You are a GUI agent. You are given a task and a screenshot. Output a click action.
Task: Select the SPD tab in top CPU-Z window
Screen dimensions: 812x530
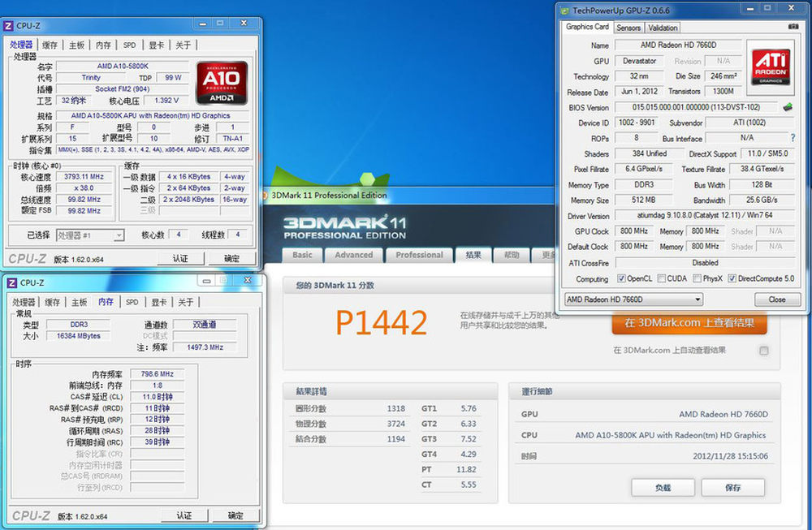click(x=129, y=45)
